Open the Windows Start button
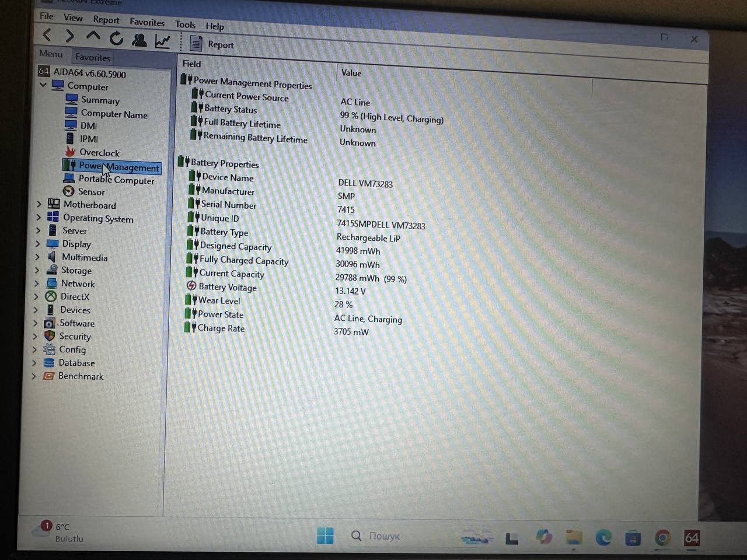This screenshot has width=747, height=560. [325, 535]
